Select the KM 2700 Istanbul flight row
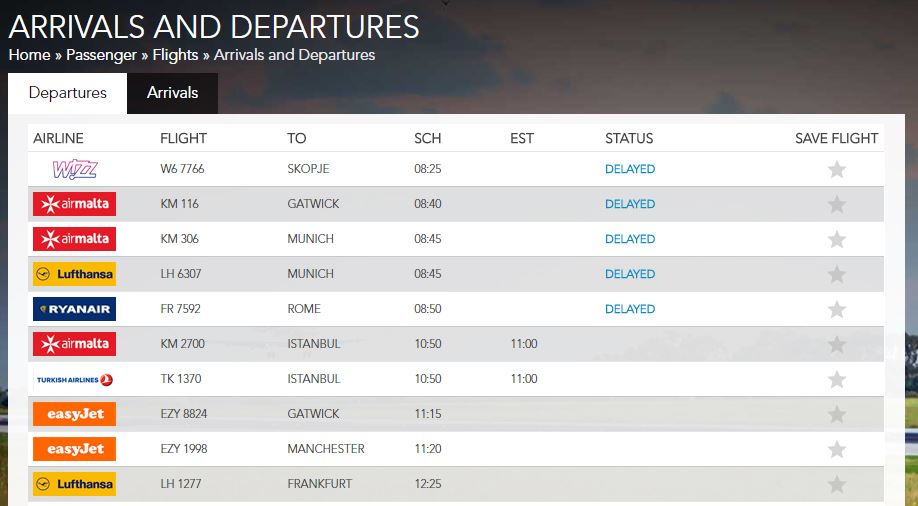 pos(455,344)
